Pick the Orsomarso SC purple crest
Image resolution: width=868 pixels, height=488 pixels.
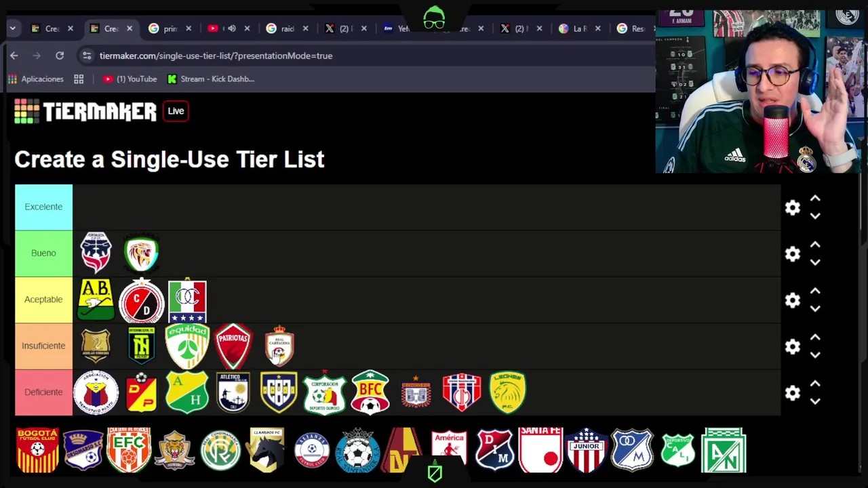point(83,450)
